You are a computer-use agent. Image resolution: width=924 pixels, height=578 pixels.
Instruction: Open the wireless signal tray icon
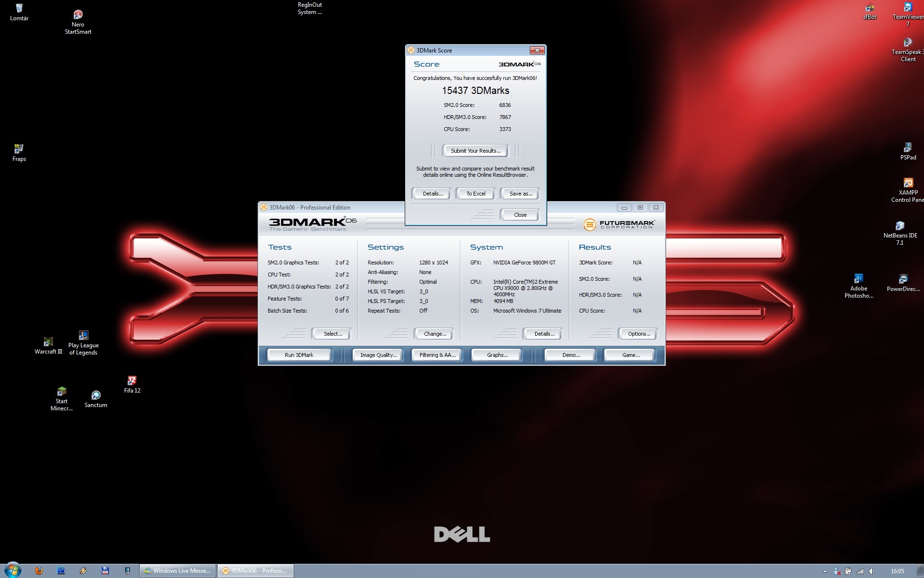point(860,571)
